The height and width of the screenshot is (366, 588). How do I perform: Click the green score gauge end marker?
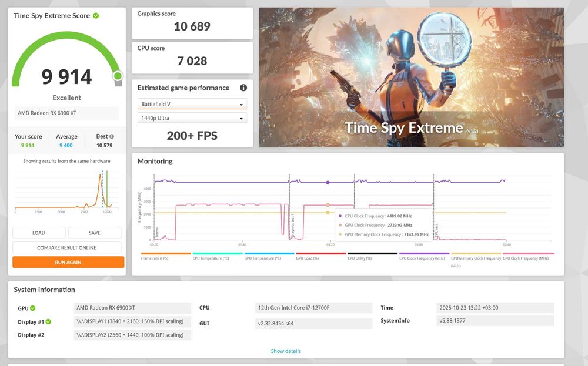(118, 76)
